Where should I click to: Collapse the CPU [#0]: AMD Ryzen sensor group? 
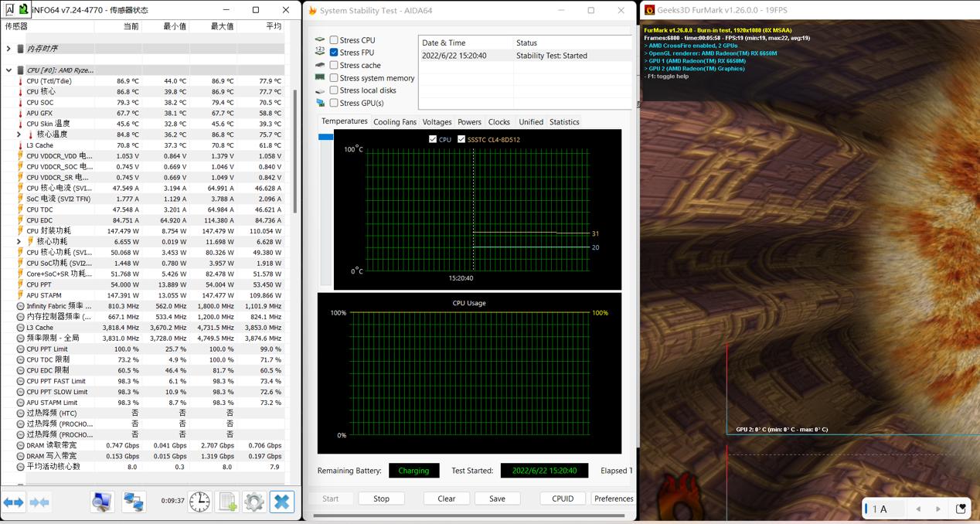click(9, 70)
